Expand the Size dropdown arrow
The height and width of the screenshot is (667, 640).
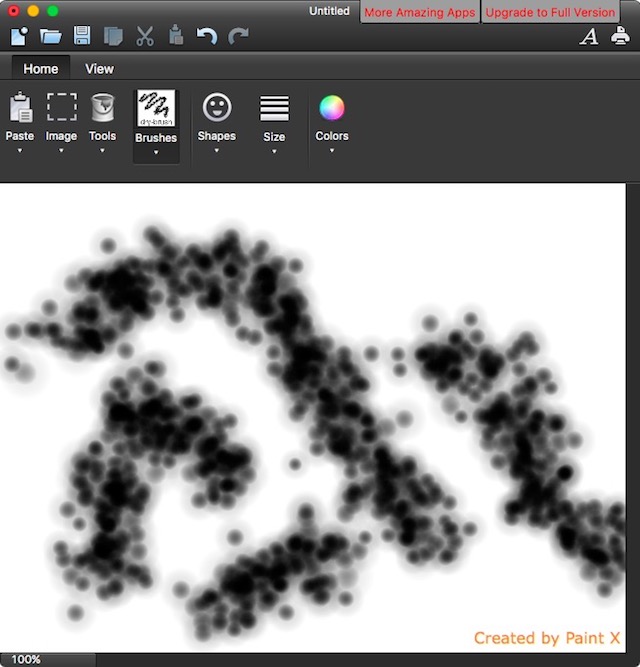[x=274, y=151]
